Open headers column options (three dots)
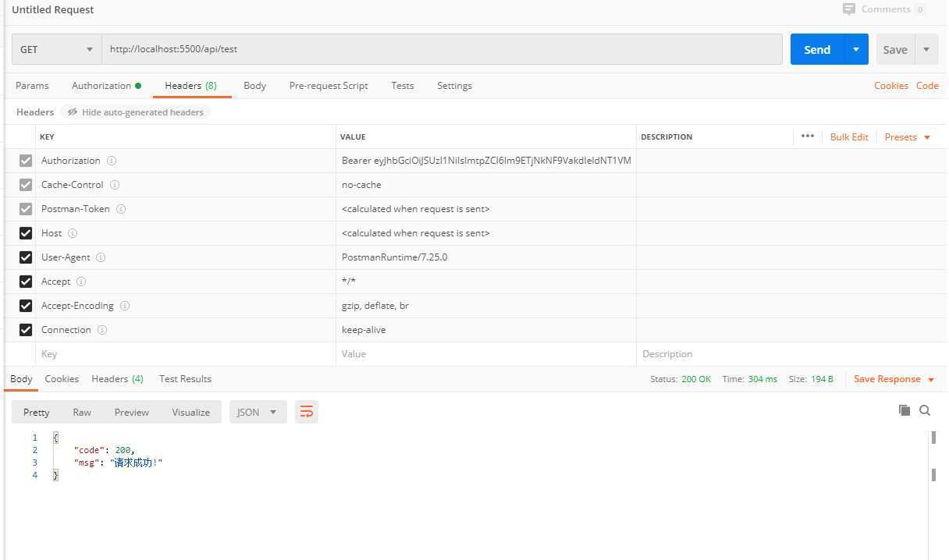The height and width of the screenshot is (560, 949). [x=808, y=136]
